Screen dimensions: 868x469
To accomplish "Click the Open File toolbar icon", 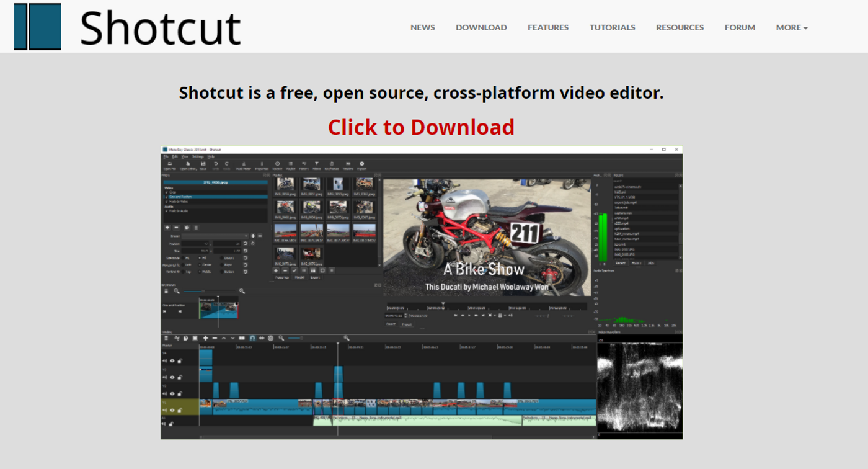I will [169, 163].
